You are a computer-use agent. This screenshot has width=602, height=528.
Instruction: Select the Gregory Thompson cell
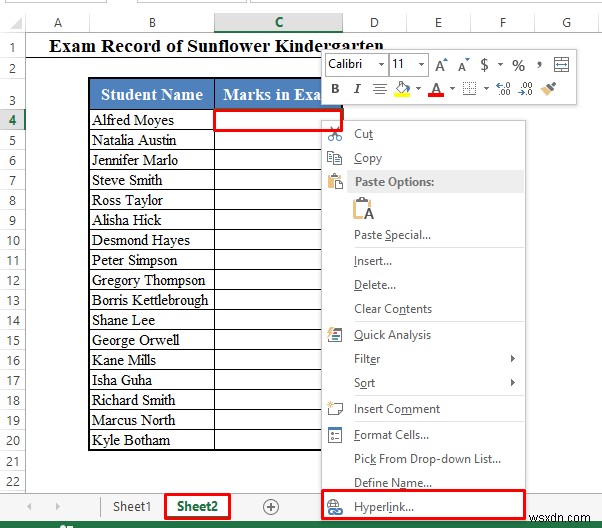click(x=152, y=280)
